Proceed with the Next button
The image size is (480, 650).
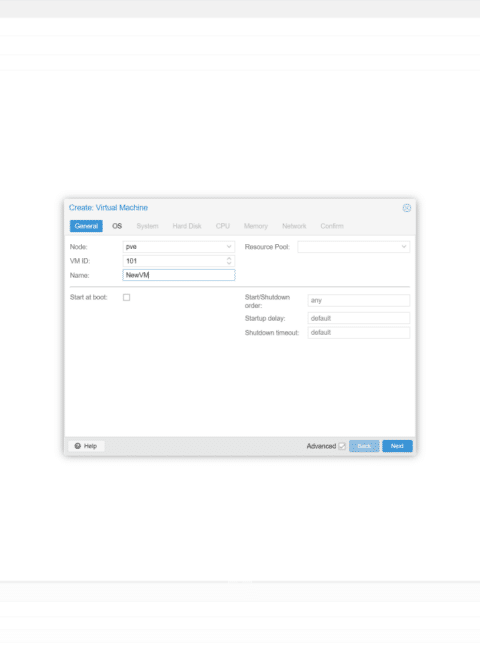397,446
